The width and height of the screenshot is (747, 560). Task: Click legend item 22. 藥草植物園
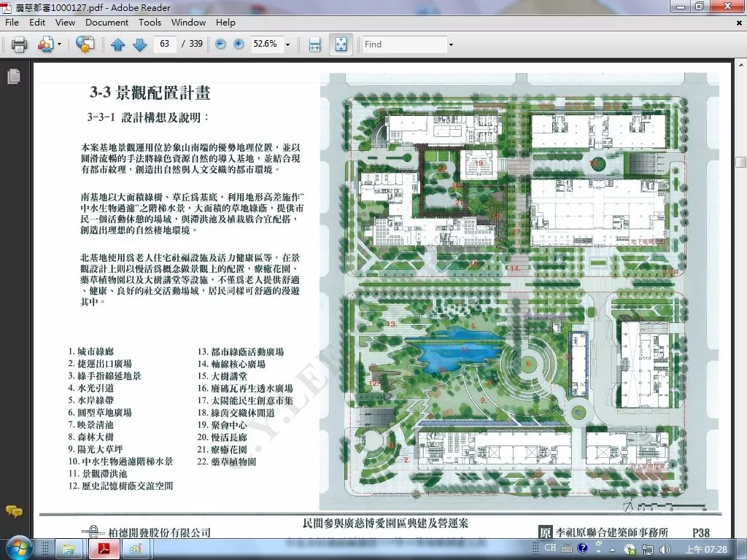[x=227, y=462]
